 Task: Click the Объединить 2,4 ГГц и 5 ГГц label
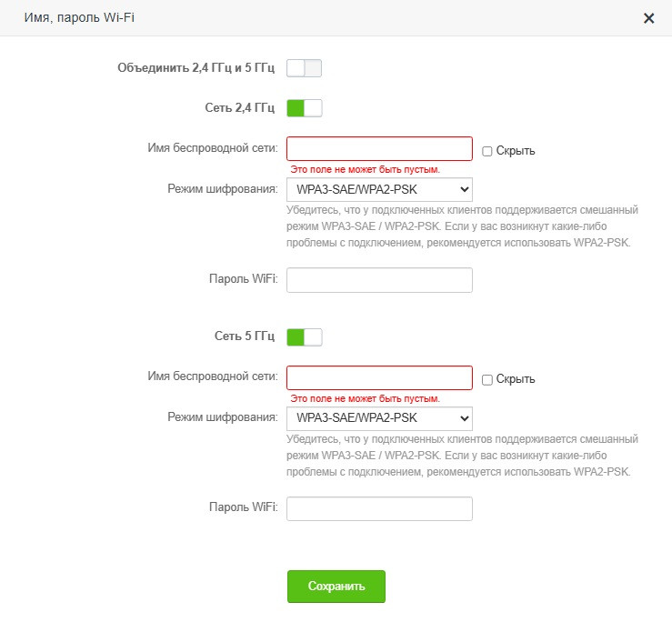[x=196, y=68]
